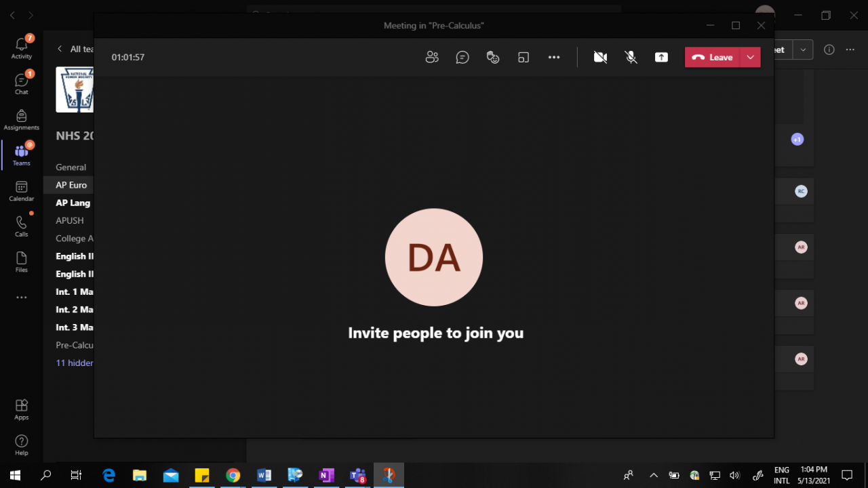This screenshot has height=488, width=868.
Task: Open More actions ellipsis in meeting
Action: tap(554, 58)
